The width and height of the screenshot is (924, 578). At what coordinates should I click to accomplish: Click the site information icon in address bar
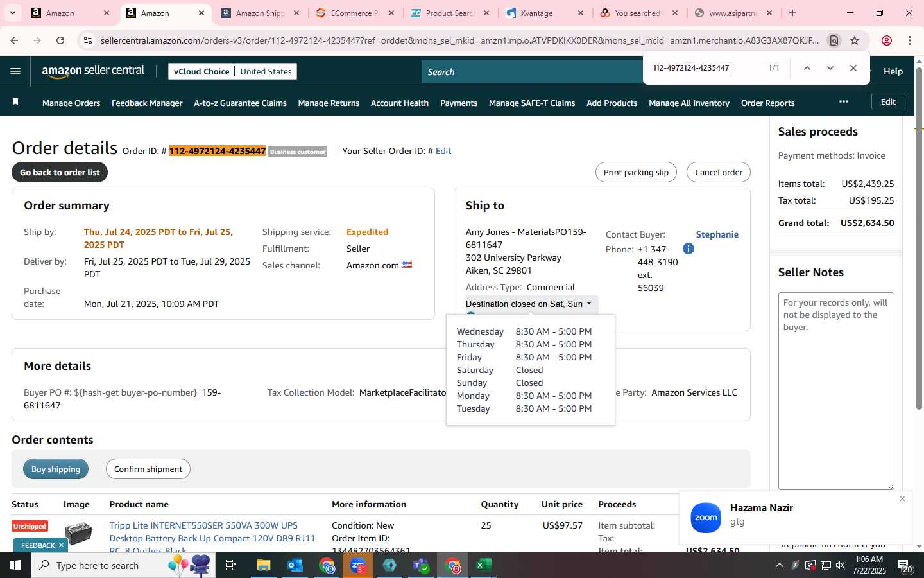pos(88,40)
